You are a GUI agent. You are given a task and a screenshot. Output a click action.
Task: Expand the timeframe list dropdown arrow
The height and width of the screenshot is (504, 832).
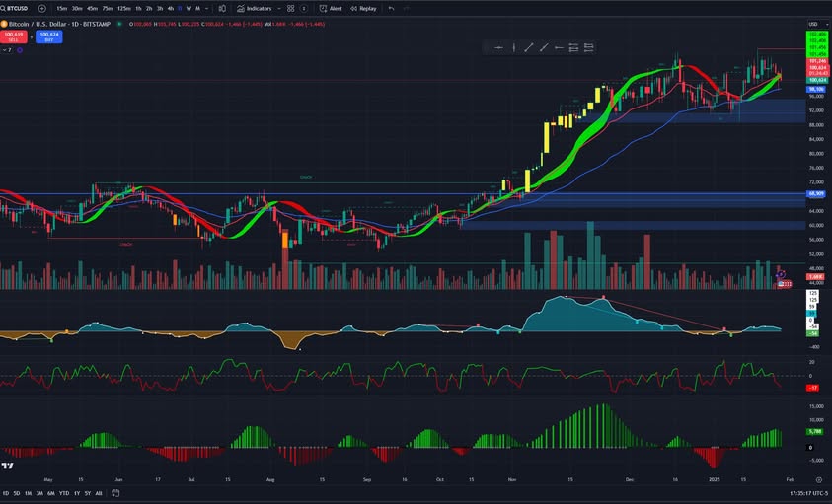(x=211, y=8)
